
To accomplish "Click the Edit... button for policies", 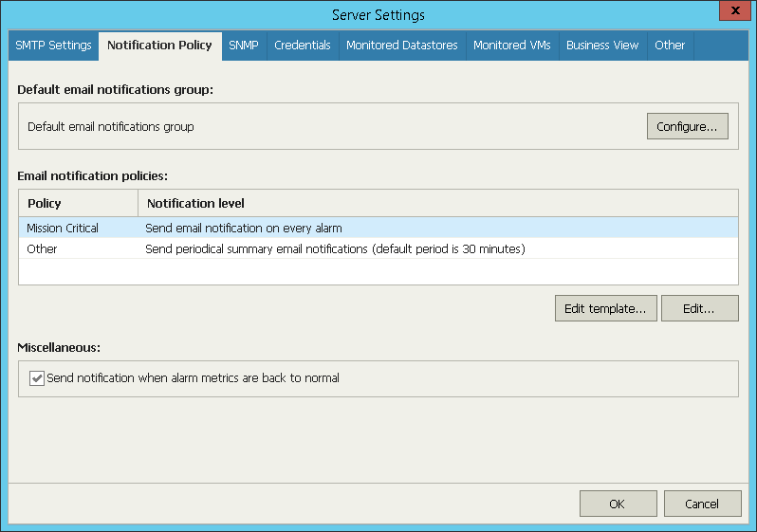I will [x=699, y=308].
